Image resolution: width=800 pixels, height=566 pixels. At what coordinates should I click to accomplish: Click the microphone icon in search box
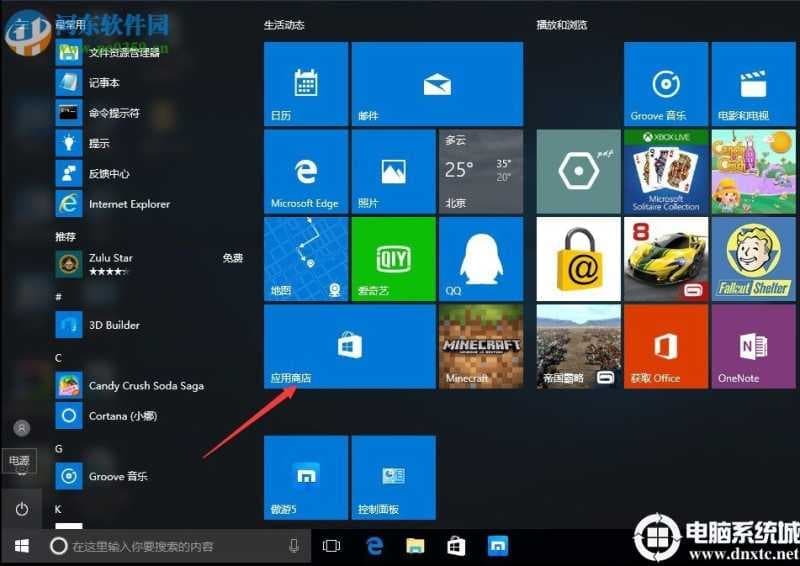pos(294,547)
